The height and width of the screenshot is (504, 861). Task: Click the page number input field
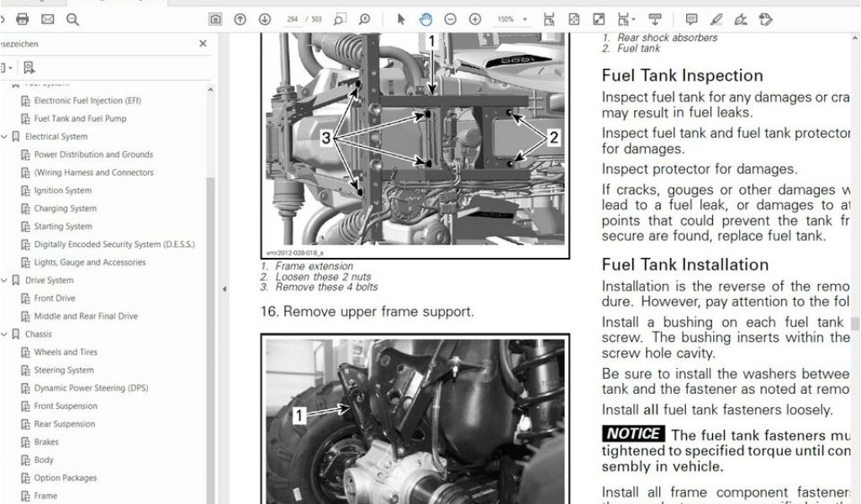(293, 19)
